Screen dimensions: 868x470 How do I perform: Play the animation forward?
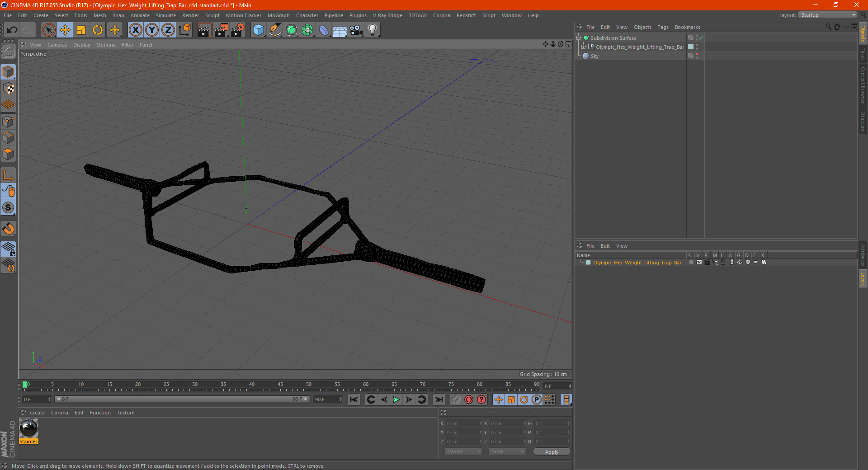396,399
